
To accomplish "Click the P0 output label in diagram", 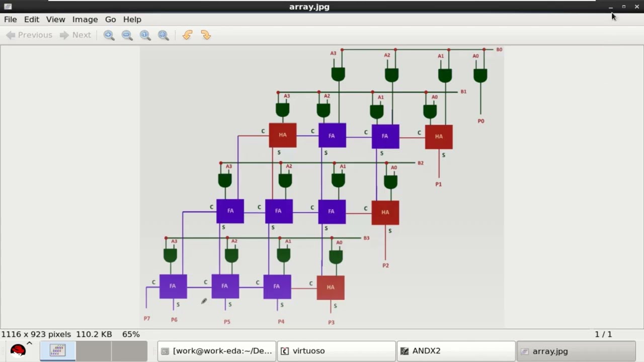I will point(481,121).
